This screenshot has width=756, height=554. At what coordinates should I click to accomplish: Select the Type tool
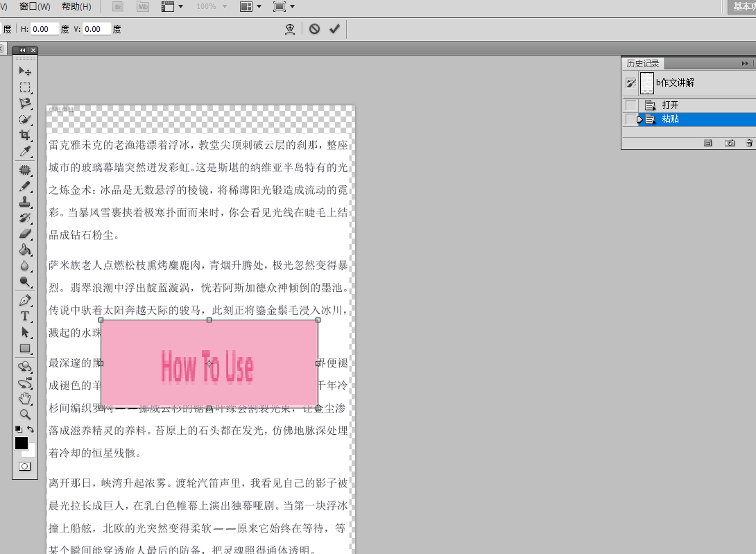click(x=25, y=315)
